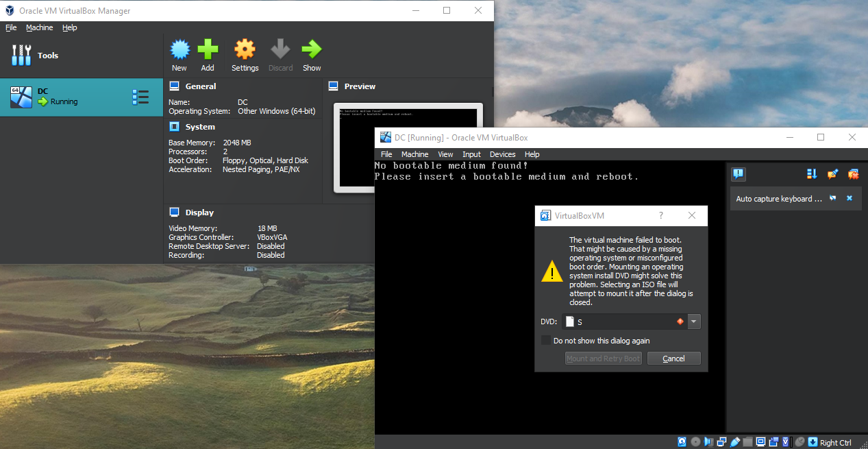Click the Discard toolbar icon

pos(280,49)
